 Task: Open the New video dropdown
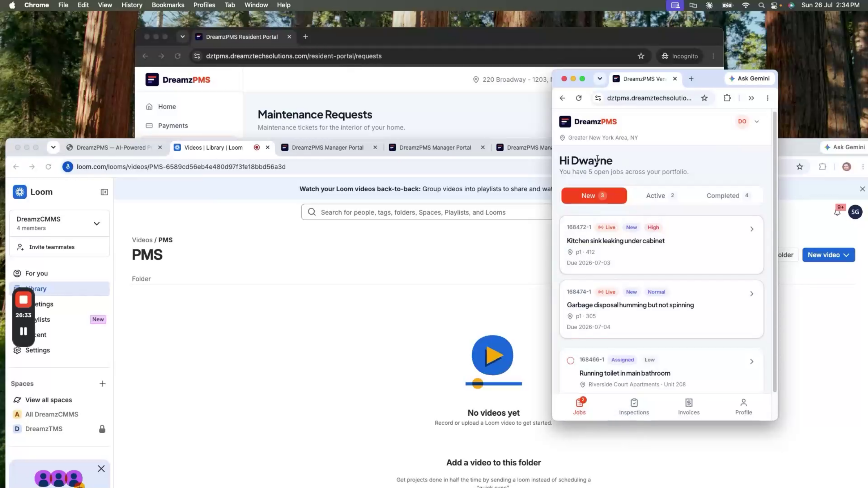point(829,255)
